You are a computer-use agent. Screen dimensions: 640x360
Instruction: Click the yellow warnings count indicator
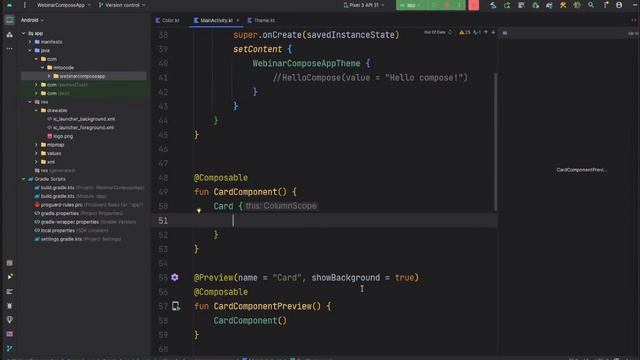point(464,32)
